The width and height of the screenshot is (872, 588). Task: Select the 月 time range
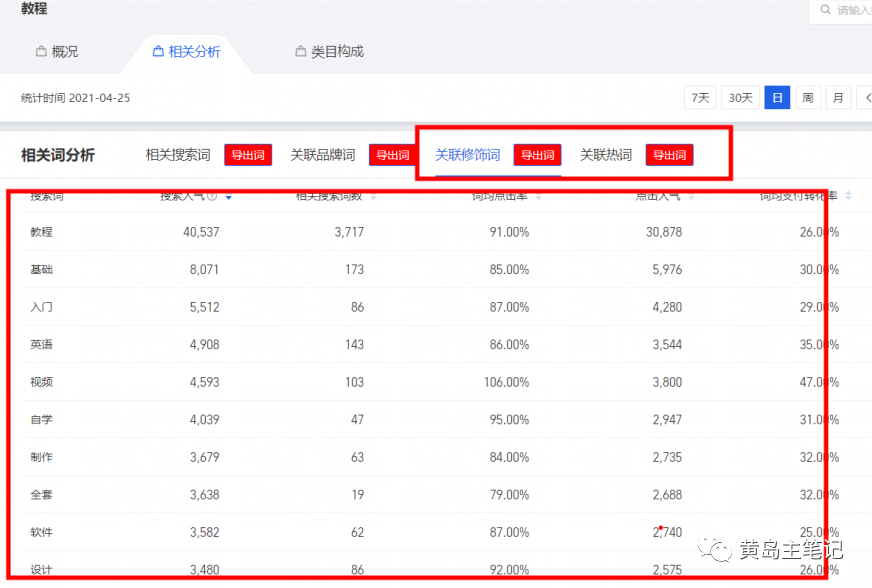click(x=838, y=98)
